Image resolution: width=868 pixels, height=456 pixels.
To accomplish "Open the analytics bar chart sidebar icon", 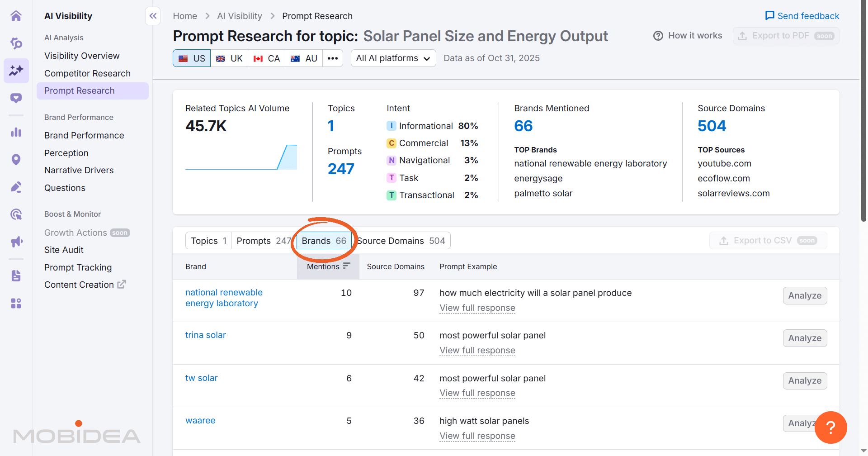I will coord(16,132).
